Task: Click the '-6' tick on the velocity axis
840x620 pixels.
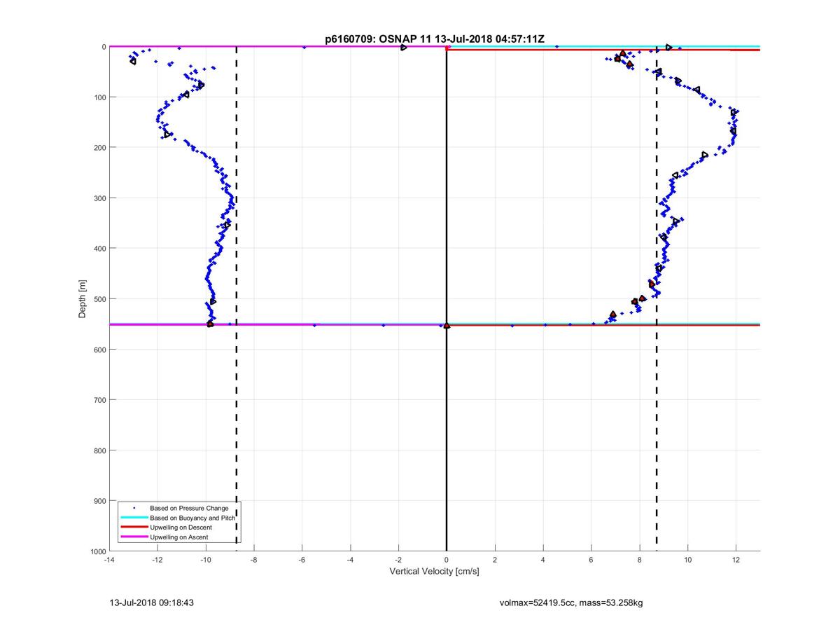Action: pyautogui.click(x=302, y=560)
